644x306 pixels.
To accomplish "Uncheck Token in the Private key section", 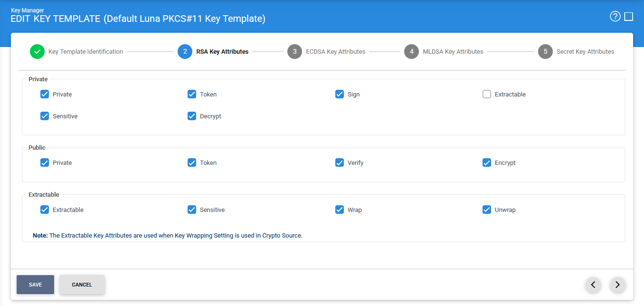I will pos(192,94).
